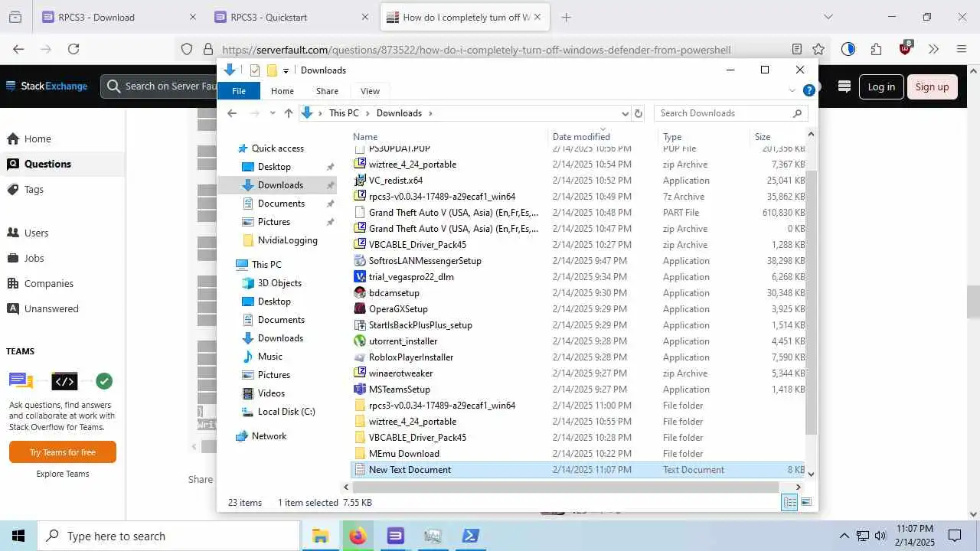Click the Explorer horizontal scrollbar
The width and height of the screenshot is (980, 551).
point(565,487)
